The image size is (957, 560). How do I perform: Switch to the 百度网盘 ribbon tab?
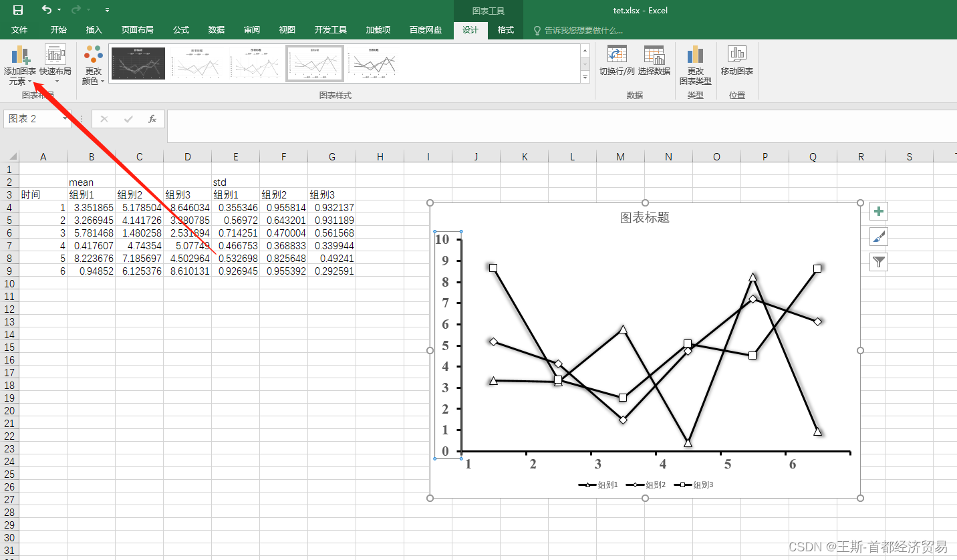coord(426,30)
